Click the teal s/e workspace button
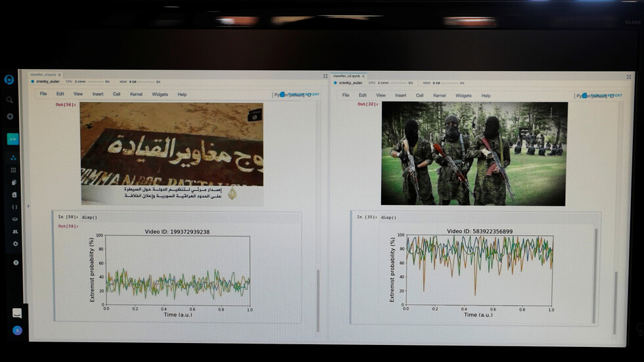The height and width of the screenshot is (362, 644). (12, 139)
